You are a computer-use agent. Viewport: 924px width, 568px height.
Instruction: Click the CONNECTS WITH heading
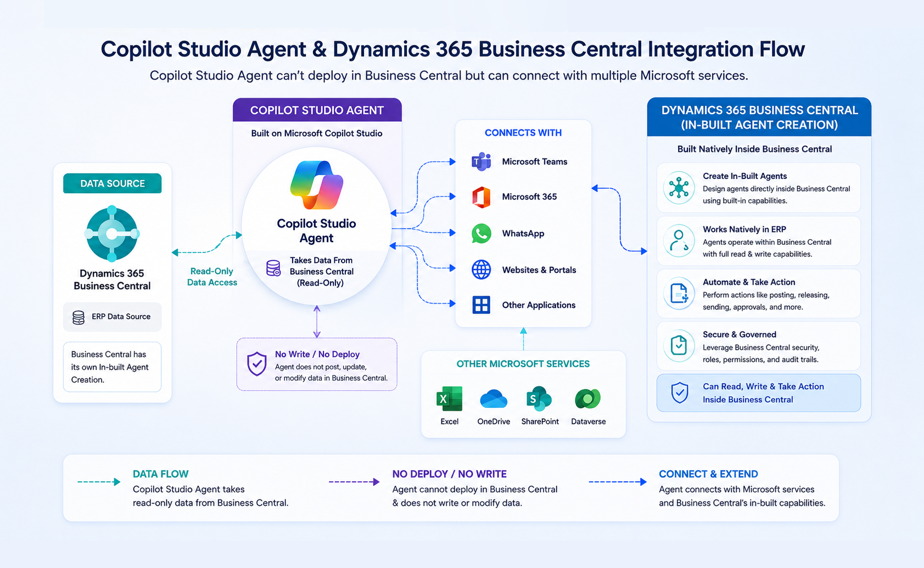(523, 133)
